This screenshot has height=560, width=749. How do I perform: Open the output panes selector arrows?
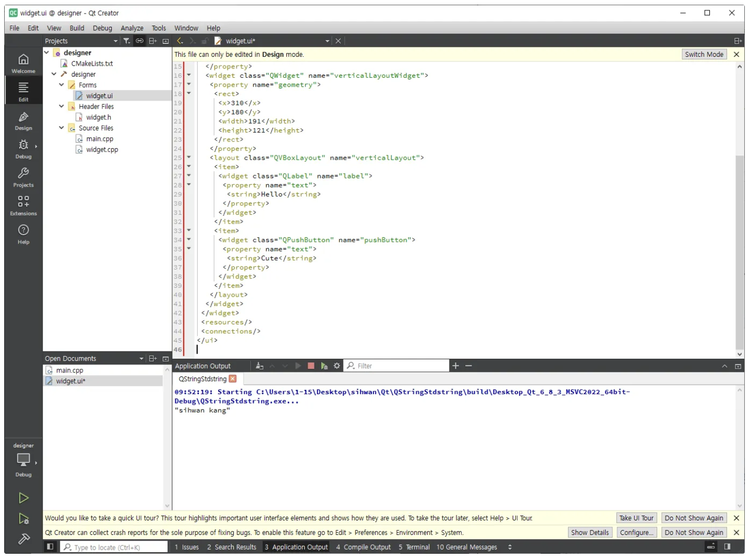[x=510, y=547]
